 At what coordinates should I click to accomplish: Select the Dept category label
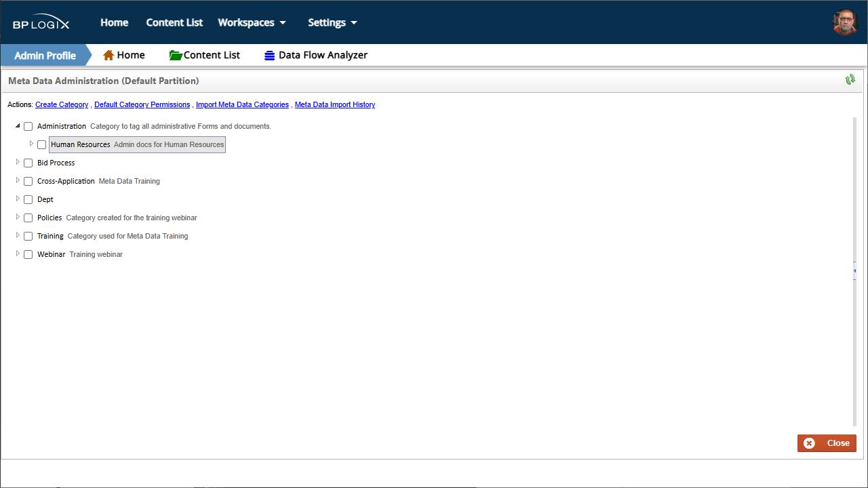pos(45,199)
